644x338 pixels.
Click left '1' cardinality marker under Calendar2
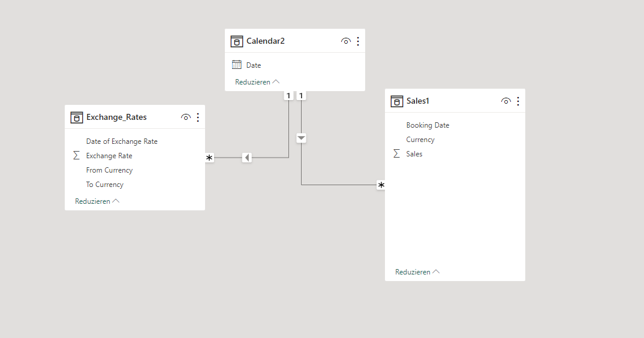tap(289, 96)
